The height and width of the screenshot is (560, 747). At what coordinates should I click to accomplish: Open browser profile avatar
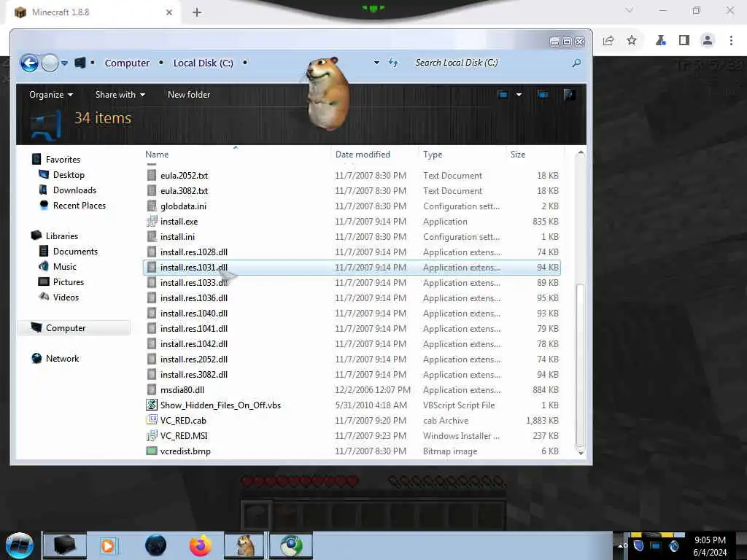pos(708,41)
